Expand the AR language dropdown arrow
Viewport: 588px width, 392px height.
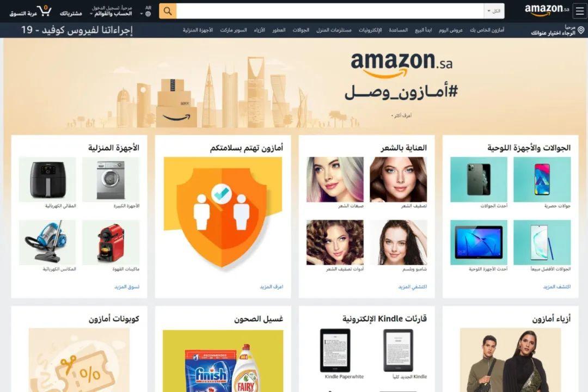click(x=142, y=14)
